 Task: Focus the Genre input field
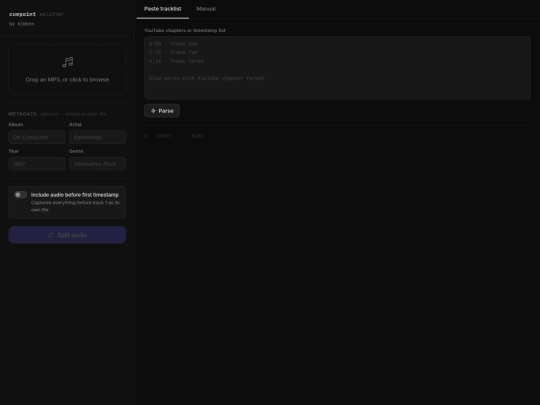pos(97,164)
